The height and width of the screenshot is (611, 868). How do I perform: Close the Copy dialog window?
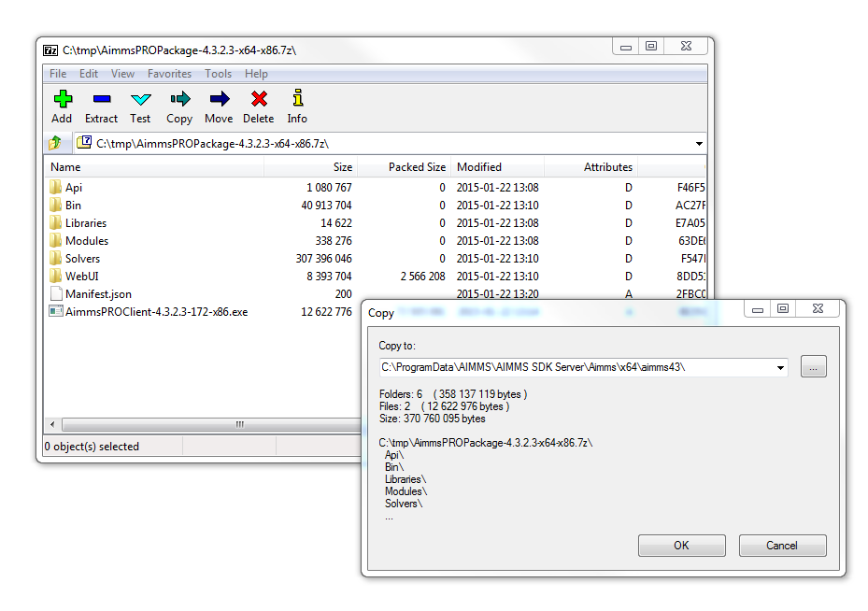pyautogui.click(x=818, y=309)
